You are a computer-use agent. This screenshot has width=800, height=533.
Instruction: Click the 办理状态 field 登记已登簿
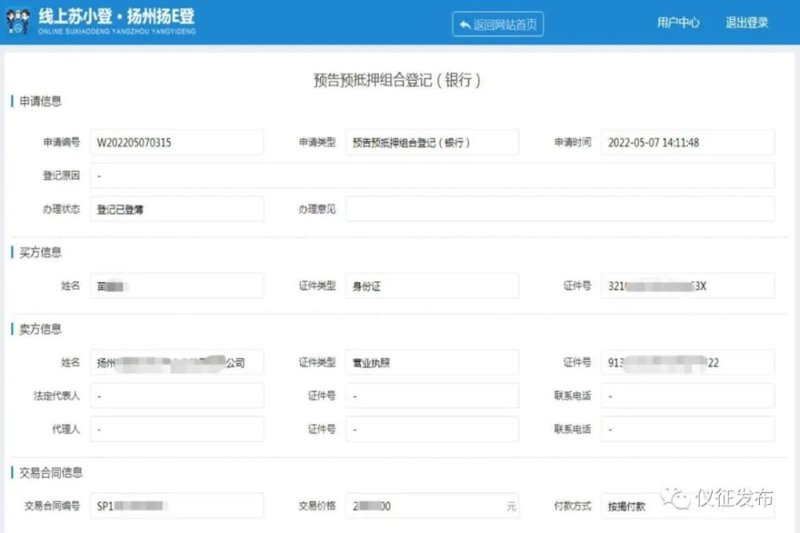pyautogui.click(x=177, y=209)
